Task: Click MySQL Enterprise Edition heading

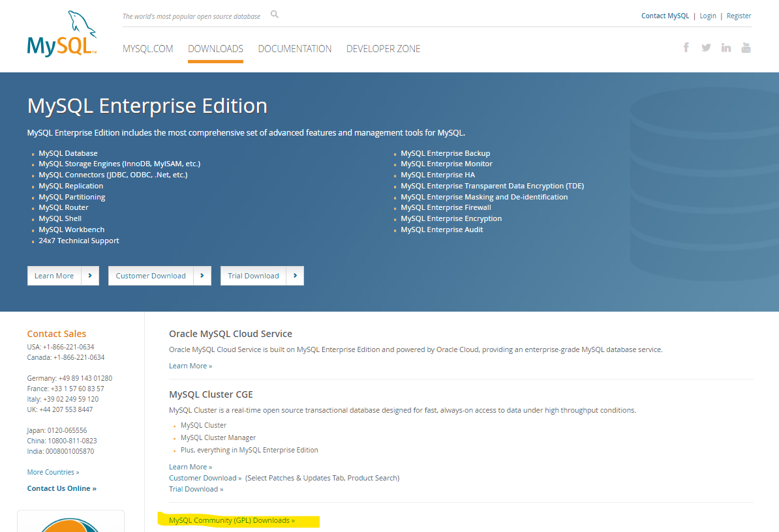Action: point(147,106)
